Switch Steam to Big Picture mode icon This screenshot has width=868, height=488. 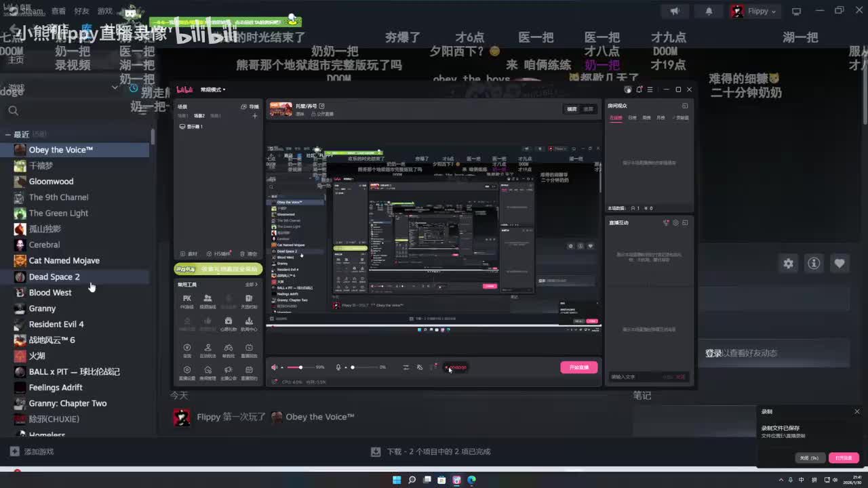(x=797, y=12)
